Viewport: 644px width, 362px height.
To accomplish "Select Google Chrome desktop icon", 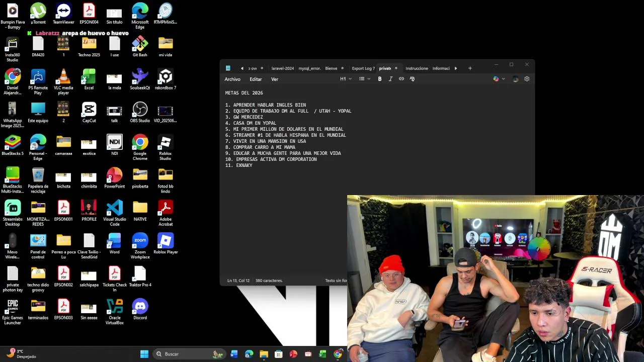I will click(140, 148).
